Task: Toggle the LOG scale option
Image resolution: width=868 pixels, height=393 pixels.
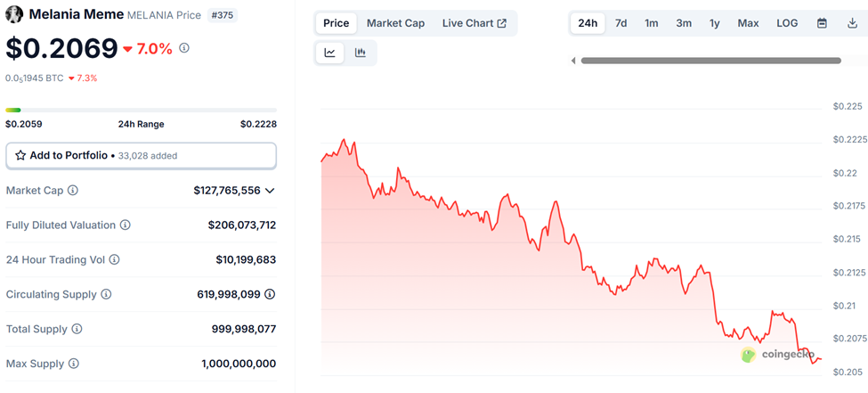Action: coord(787,23)
